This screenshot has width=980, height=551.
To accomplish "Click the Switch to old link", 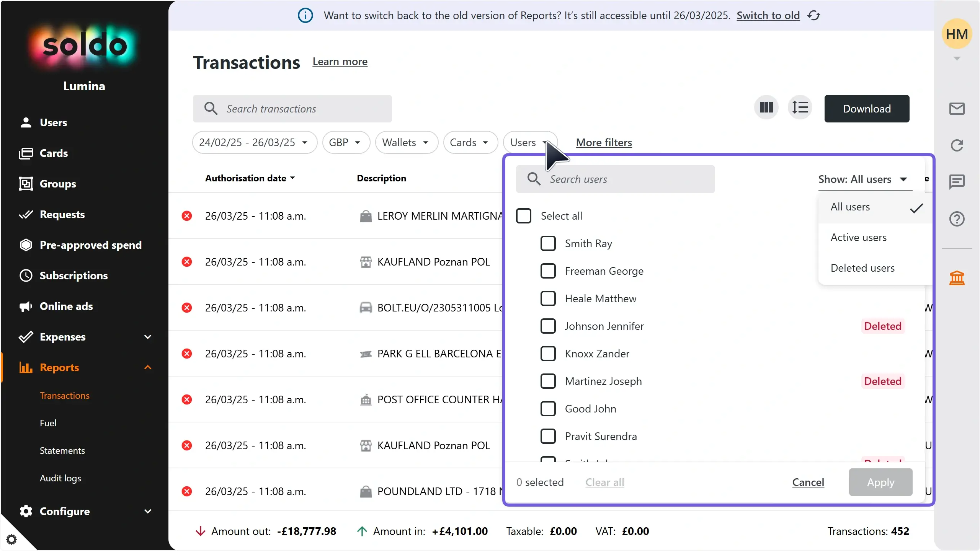I will [x=768, y=15].
